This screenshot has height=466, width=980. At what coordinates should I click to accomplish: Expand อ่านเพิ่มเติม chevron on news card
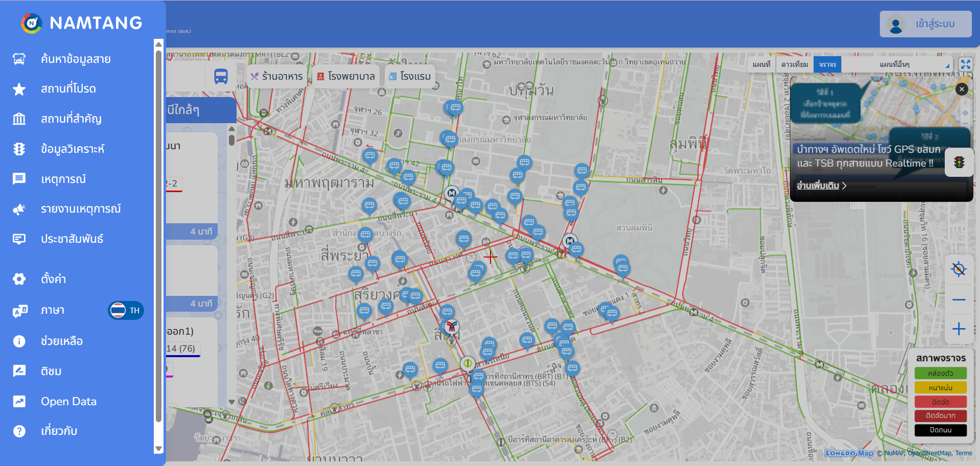coord(844,185)
